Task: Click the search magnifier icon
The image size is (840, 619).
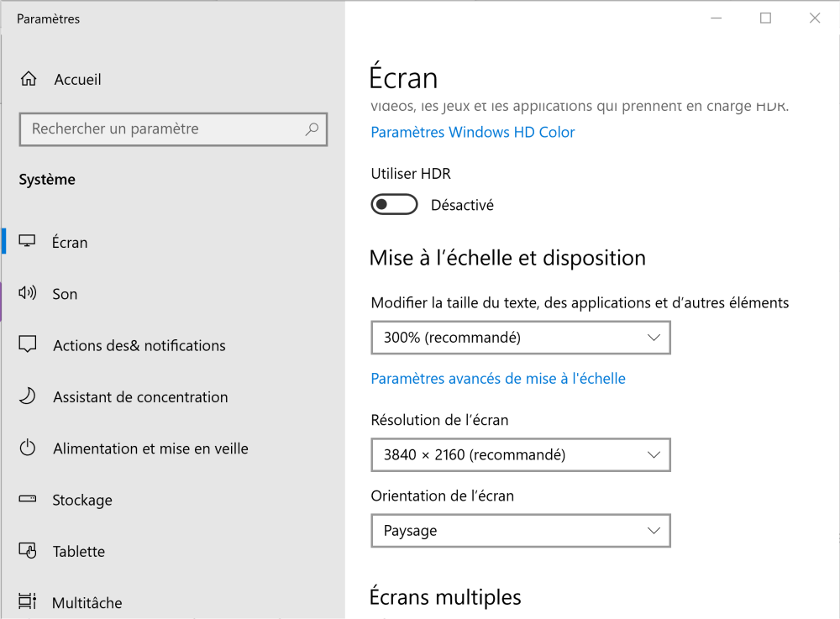Action: [312, 129]
